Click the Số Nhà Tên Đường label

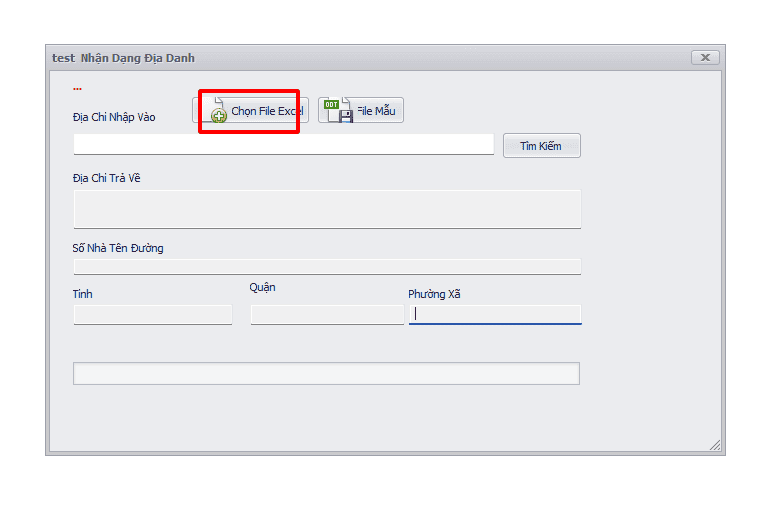tap(118, 248)
